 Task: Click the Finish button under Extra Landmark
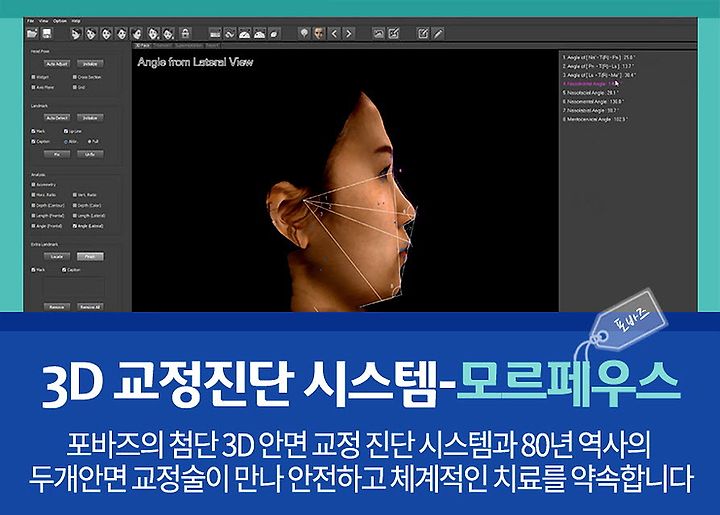coord(90,257)
